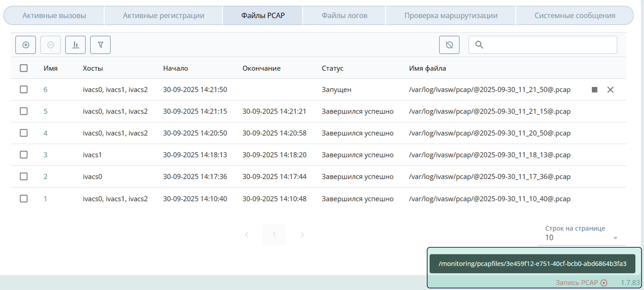Toggle the hide-view eye icon near search
The height and width of the screenshot is (290, 644).
(449, 45)
